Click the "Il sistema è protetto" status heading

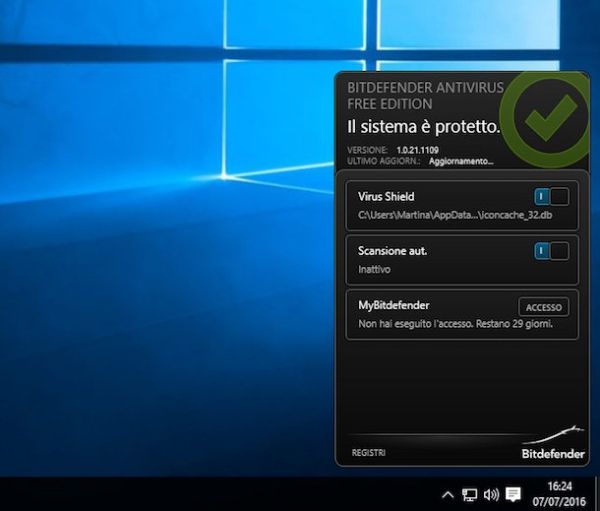421,127
